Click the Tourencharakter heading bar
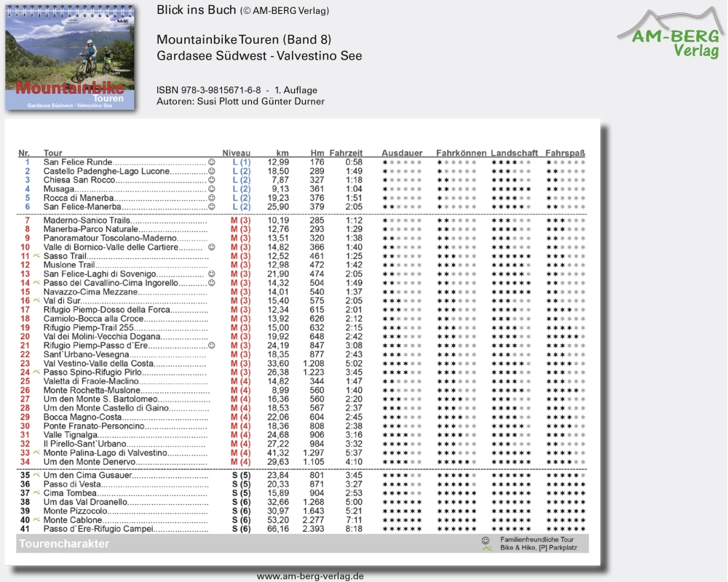The width and height of the screenshot is (728, 582). tap(64, 544)
